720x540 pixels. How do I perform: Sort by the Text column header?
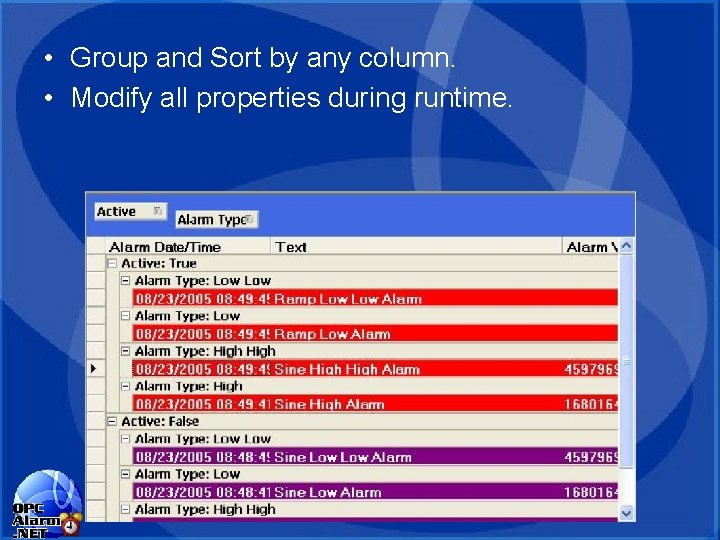click(x=416, y=247)
